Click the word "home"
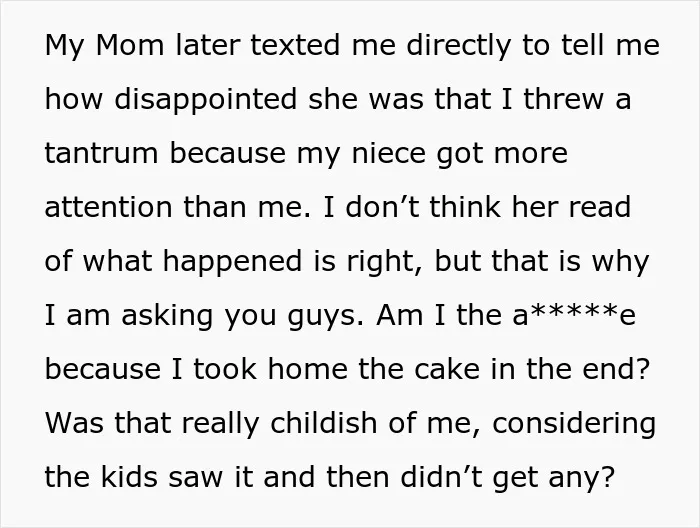 point(308,369)
